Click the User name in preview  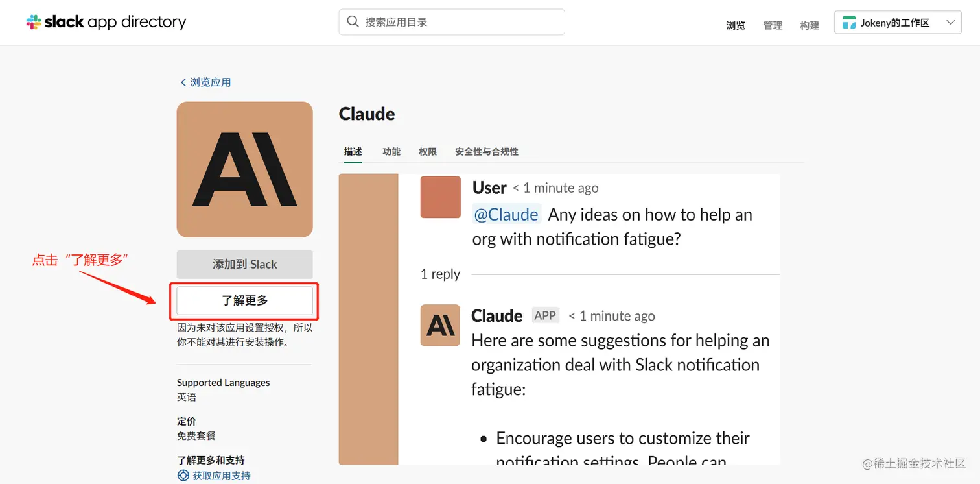[x=489, y=188]
